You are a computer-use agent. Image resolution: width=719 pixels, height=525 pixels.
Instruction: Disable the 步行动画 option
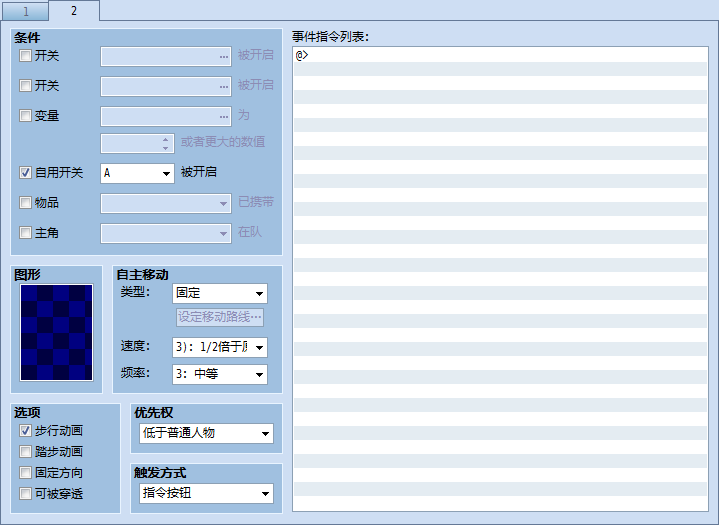pos(25,431)
